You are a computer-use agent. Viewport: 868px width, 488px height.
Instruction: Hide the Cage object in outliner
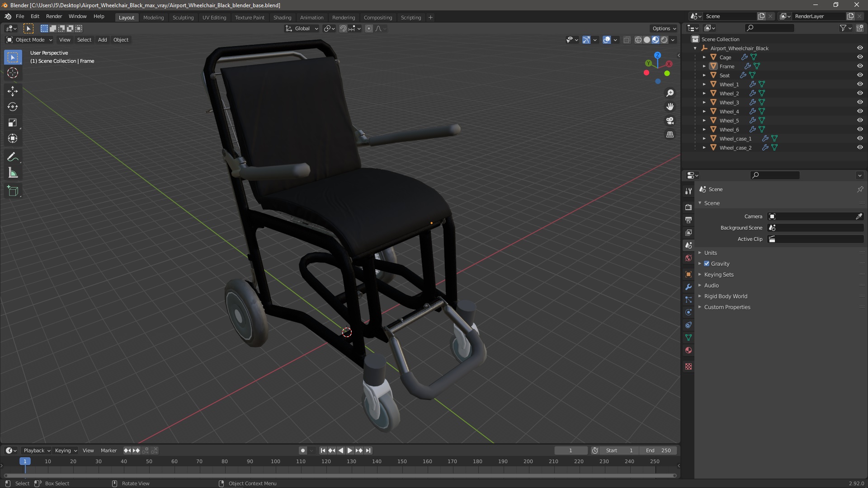[x=860, y=57]
